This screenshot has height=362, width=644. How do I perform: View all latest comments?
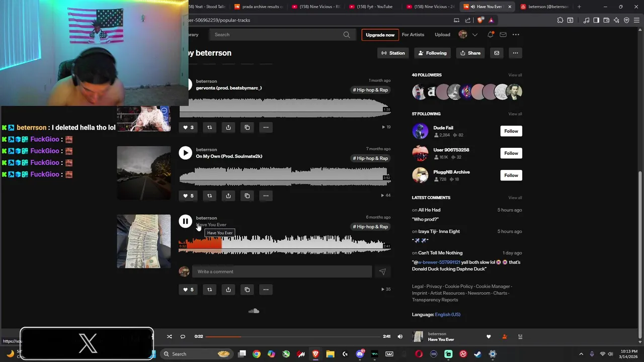coord(515,198)
